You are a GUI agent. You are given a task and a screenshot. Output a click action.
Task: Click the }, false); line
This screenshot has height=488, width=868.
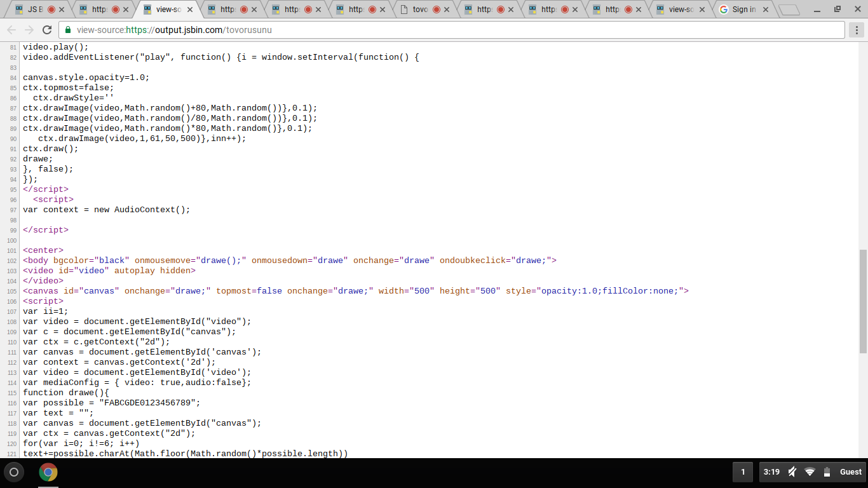[x=48, y=169]
